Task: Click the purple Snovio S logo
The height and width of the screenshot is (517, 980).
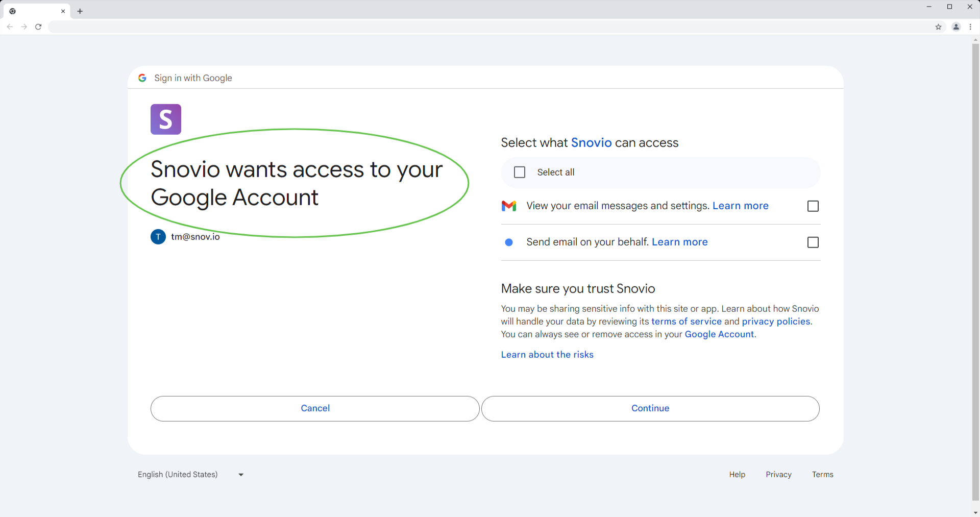Action: pyautogui.click(x=166, y=119)
